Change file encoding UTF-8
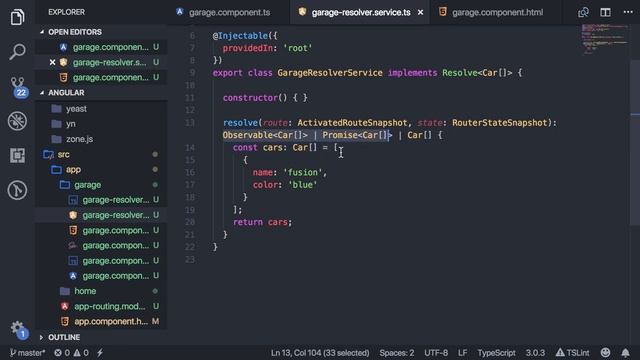 click(x=436, y=353)
